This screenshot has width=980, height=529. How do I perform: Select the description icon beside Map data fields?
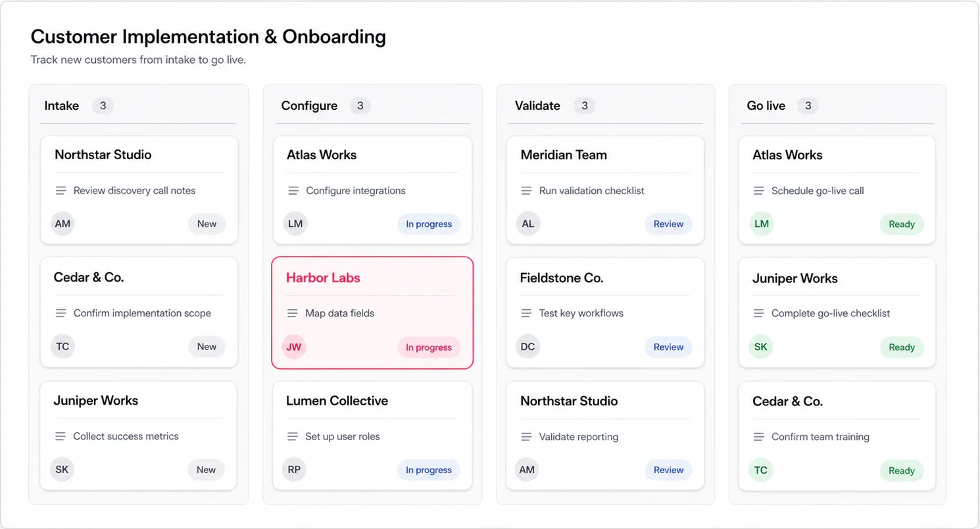293,313
